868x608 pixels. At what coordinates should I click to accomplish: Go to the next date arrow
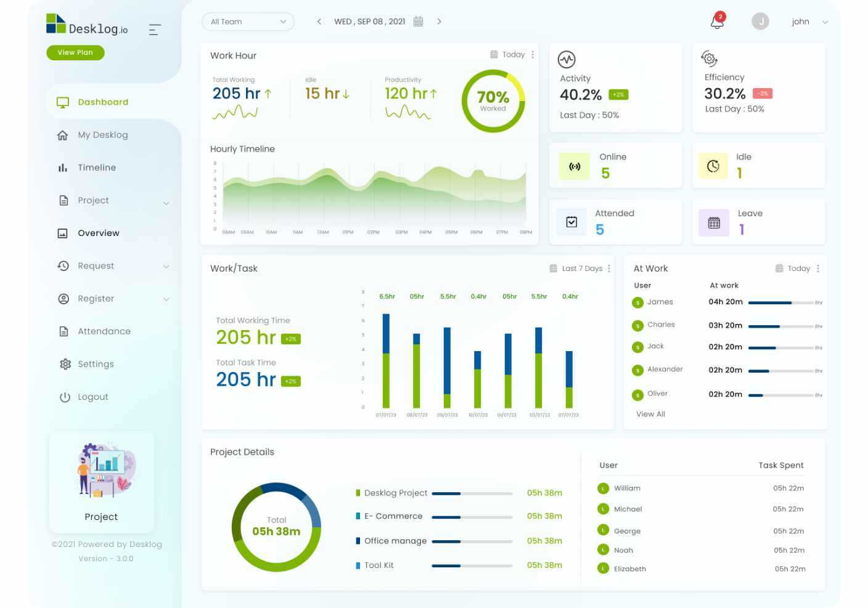click(x=439, y=22)
